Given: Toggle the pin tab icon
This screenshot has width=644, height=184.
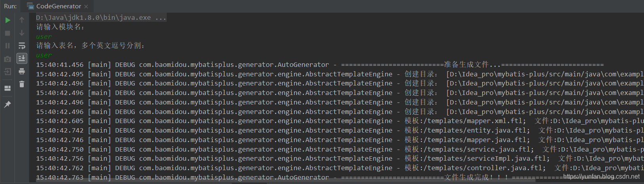Looking at the screenshot, I should (x=8, y=104).
